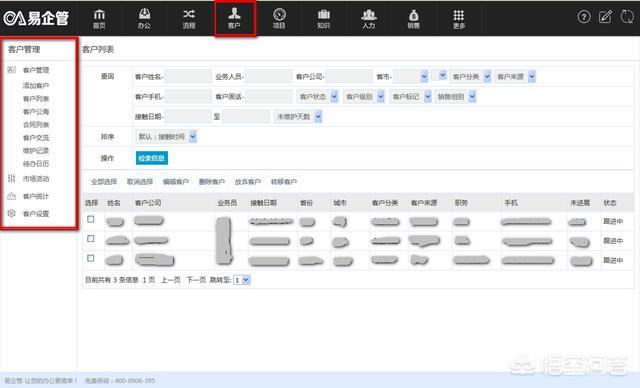Open the 知识 knowledge briefcase icon
Image resolution: width=640 pixels, height=388 pixels.
324,18
